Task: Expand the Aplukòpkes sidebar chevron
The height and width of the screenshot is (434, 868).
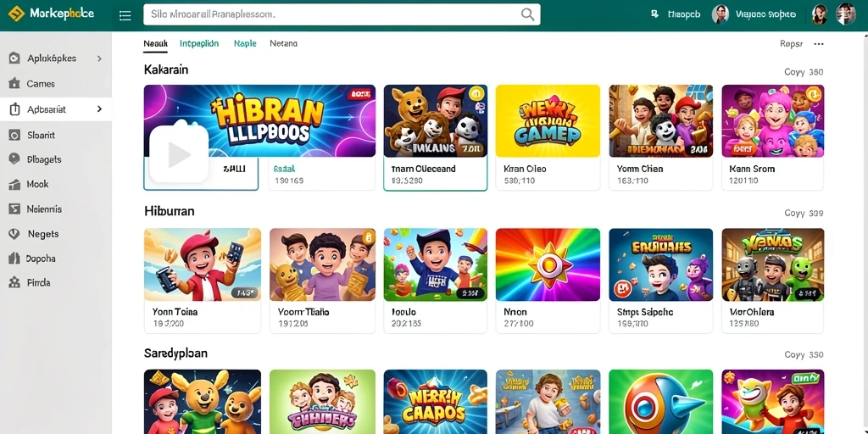Action: tap(100, 58)
